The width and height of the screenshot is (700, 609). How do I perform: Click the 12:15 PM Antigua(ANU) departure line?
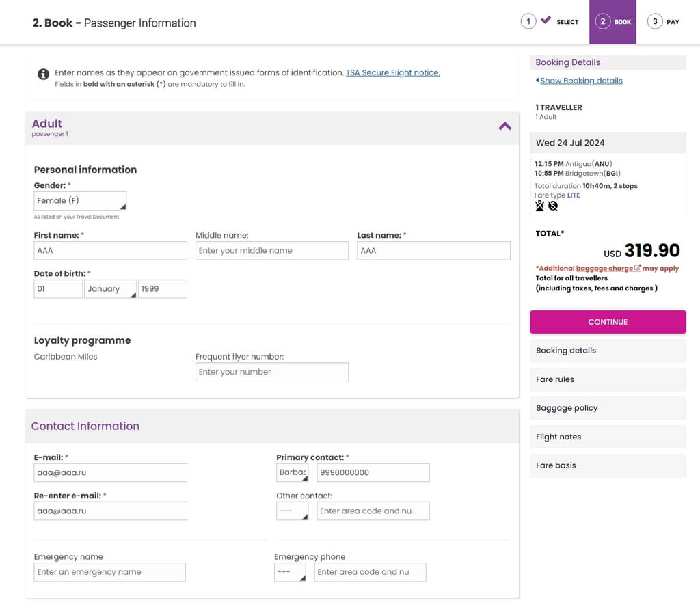574,164
